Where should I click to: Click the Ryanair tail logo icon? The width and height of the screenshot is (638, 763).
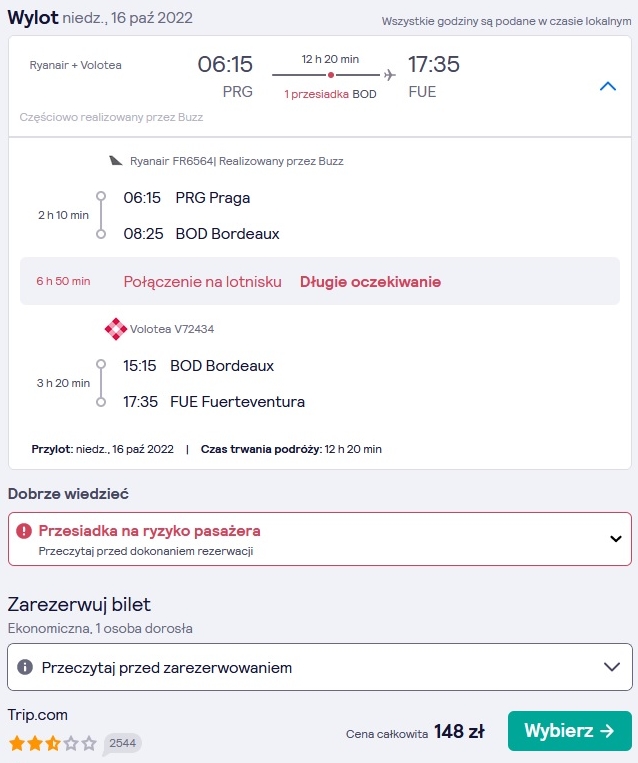pos(116,161)
